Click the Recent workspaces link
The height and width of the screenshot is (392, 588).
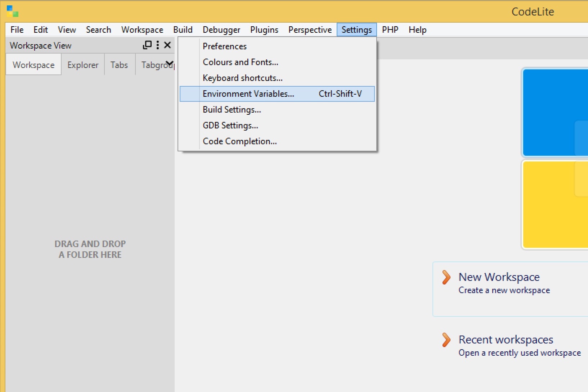click(506, 339)
